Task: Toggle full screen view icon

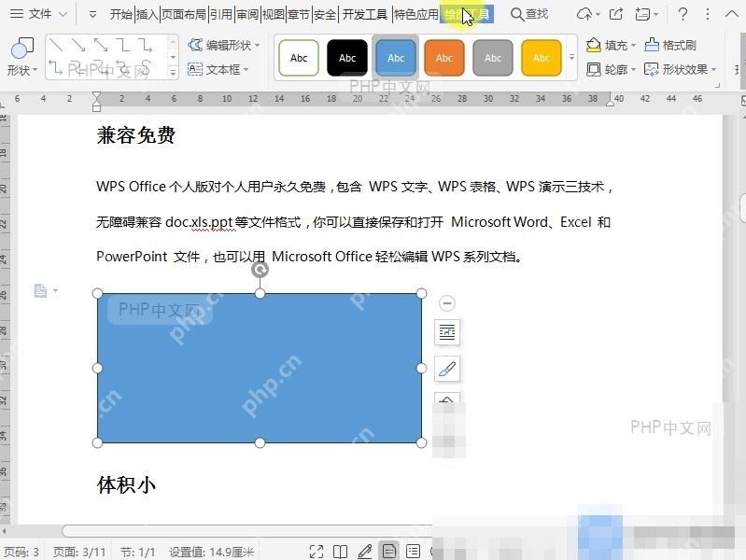Action: point(317,552)
